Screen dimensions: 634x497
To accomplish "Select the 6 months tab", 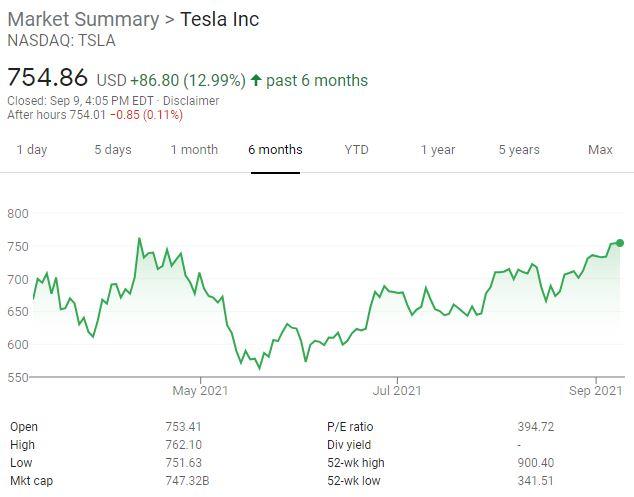I will click(275, 150).
